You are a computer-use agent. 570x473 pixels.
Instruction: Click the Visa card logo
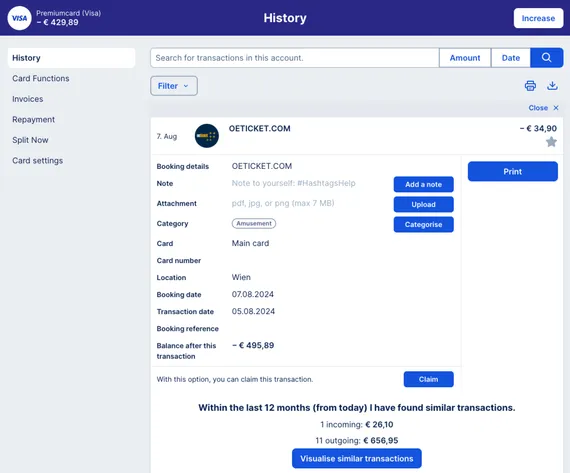click(19, 18)
